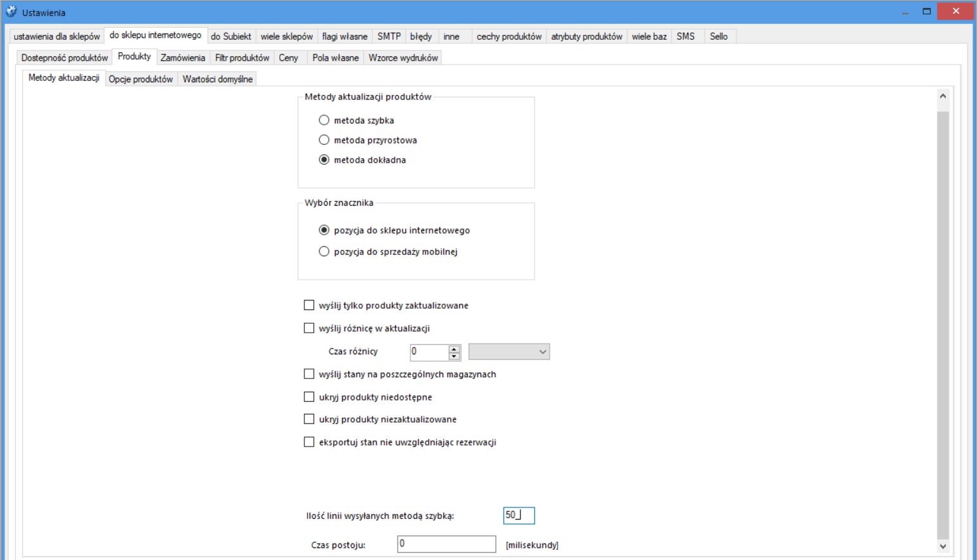Screen dimensions: 977x560
Task: Check 'ukryj produkty niedostępne' option
Action: (x=309, y=397)
